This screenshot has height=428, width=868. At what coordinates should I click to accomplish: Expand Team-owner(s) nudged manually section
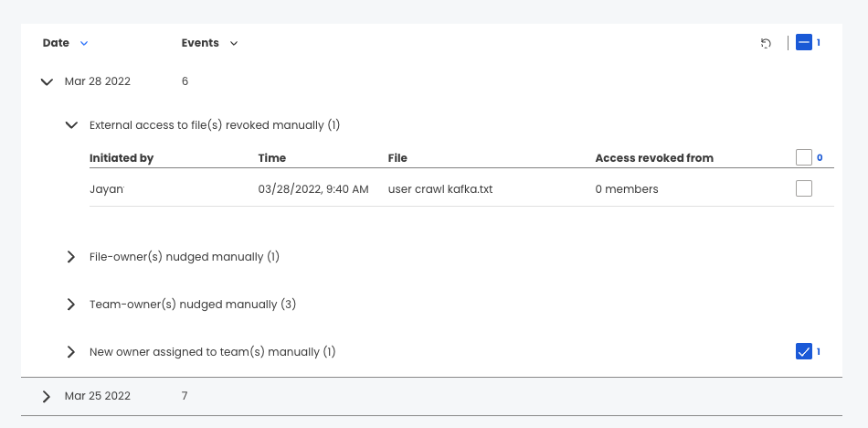click(x=71, y=305)
